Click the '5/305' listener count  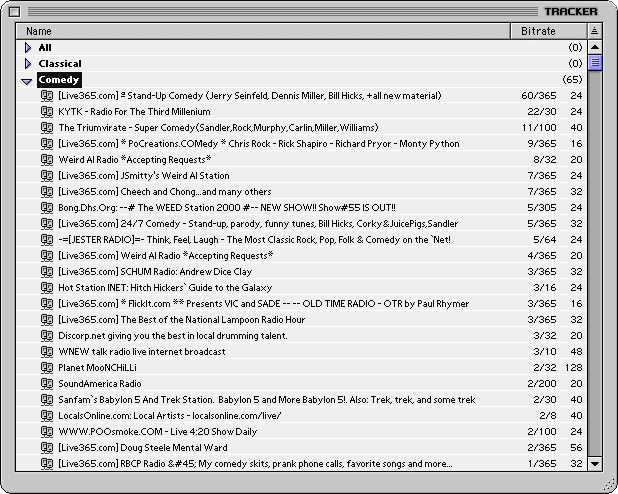[x=542, y=208]
